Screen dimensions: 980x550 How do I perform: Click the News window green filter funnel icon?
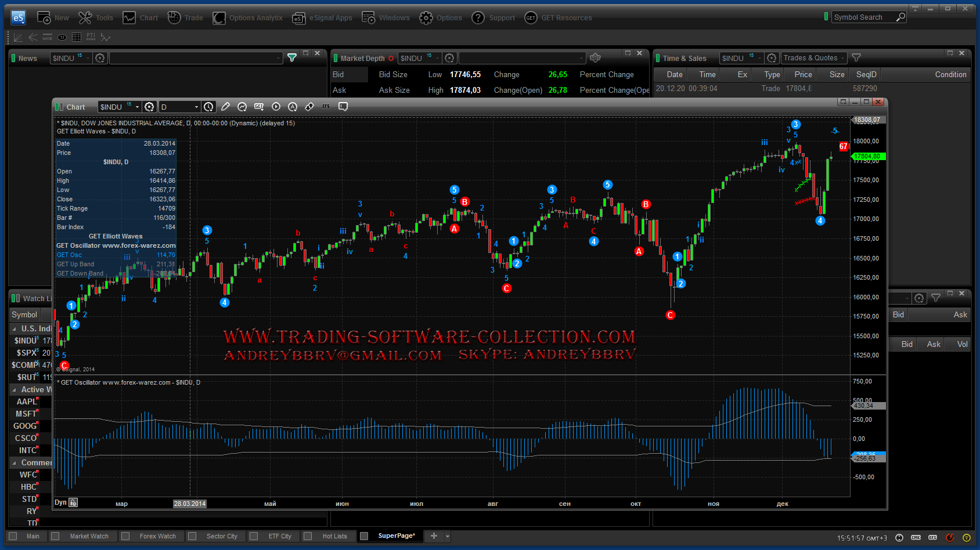tap(292, 58)
